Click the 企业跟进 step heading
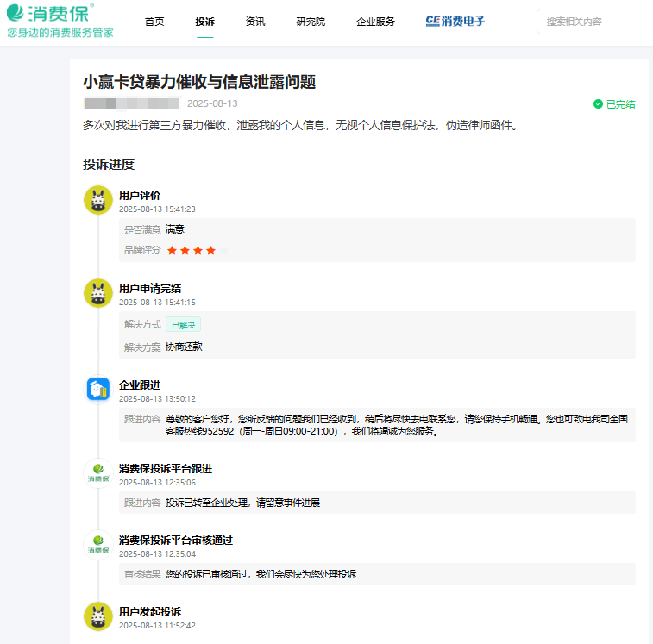 coord(140,385)
